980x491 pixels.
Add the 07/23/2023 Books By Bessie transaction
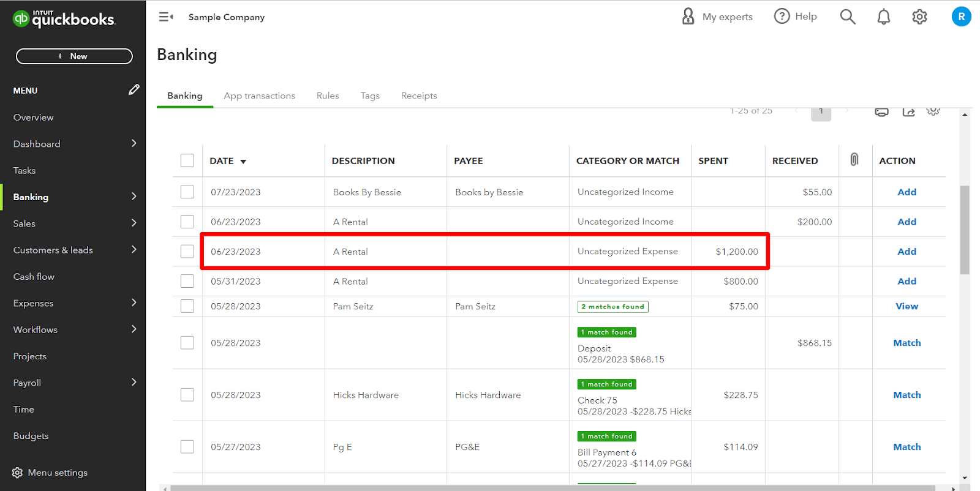[x=907, y=192]
